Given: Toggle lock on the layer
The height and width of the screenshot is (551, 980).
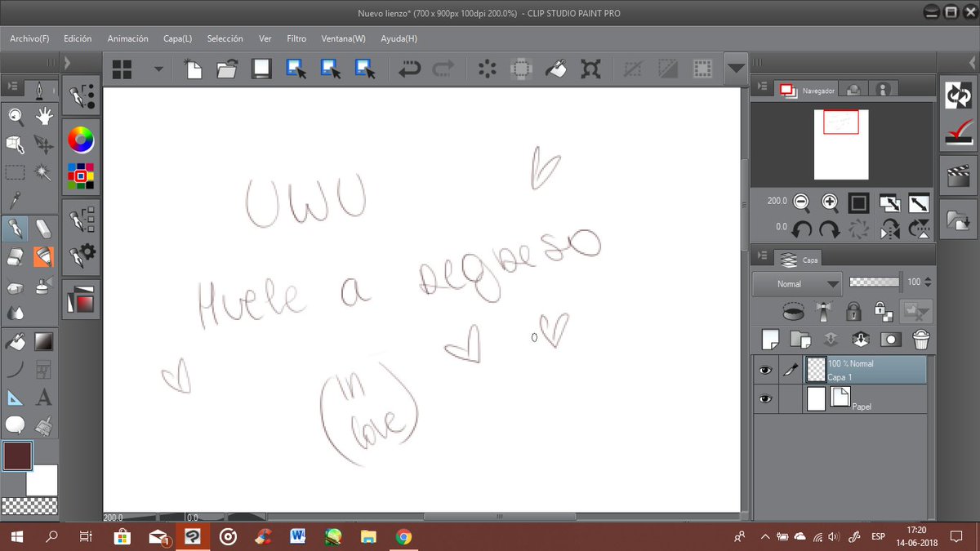Looking at the screenshot, I should [x=853, y=311].
